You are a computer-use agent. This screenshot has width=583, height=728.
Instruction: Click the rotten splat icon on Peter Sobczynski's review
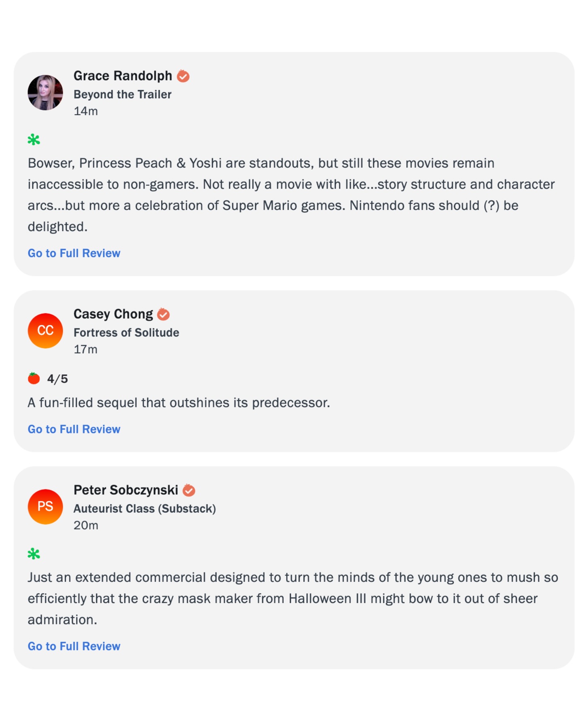[34, 554]
